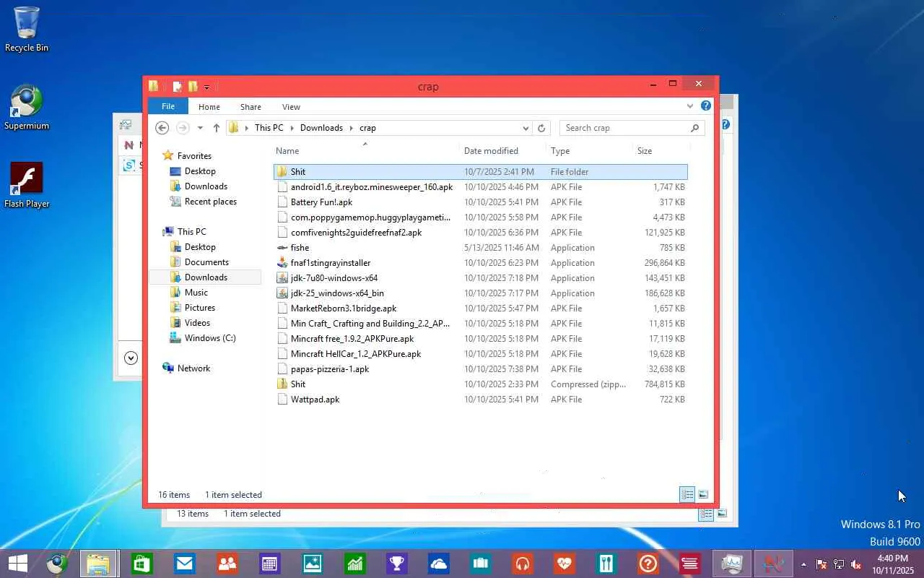
Task: Switch to the Share ribbon tab
Action: (x=250, y=107)
